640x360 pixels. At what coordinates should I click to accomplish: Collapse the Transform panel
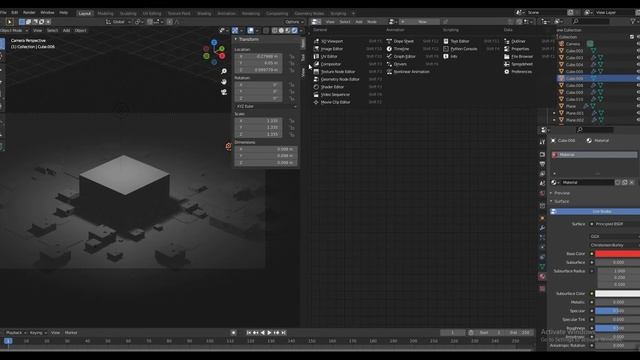tap(236, 40)
